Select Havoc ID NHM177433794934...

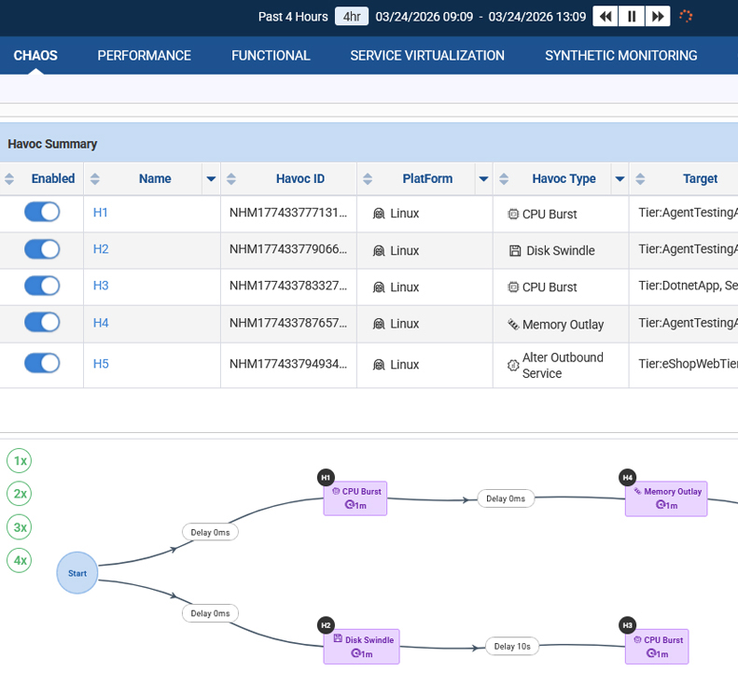coord(288,364)
